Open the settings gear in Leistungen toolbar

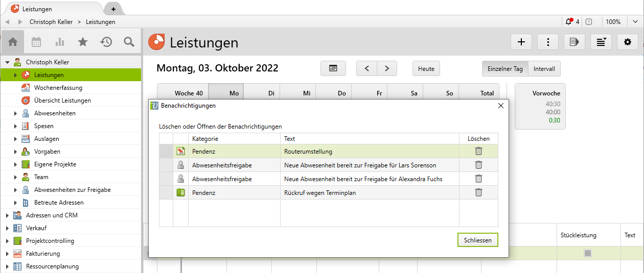point(628,42)
